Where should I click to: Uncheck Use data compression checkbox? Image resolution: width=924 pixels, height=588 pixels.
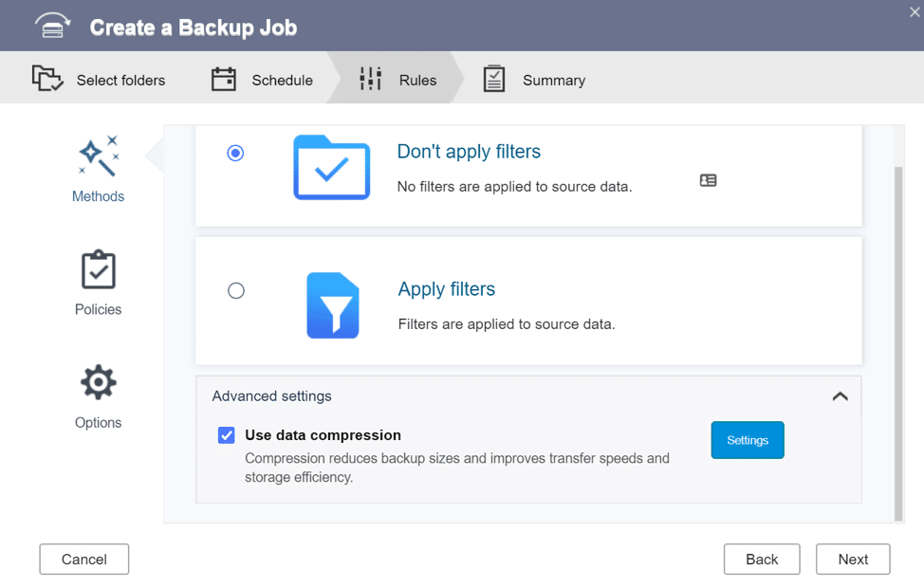(227, 435)
